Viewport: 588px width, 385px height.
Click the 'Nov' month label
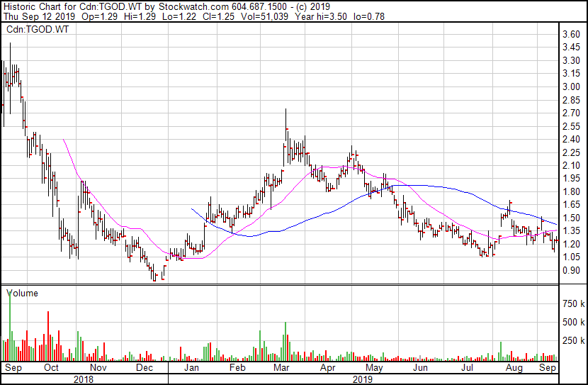coord(98,368)
